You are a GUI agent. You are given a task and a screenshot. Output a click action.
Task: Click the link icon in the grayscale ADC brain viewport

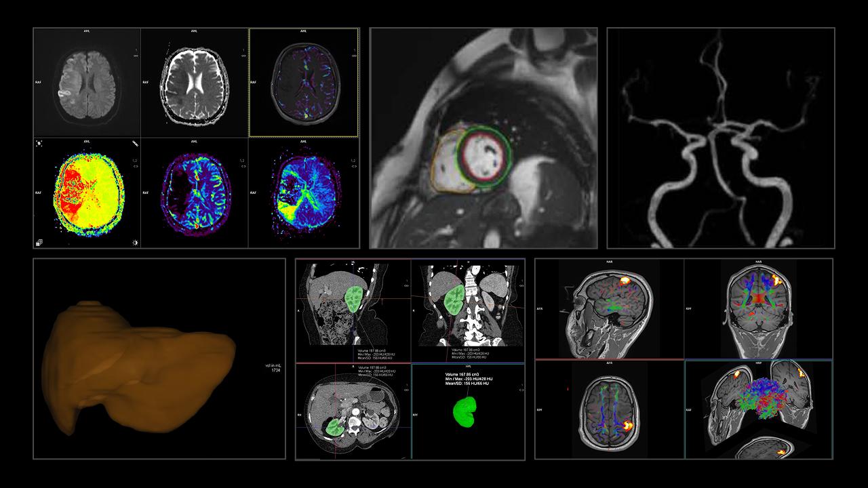243,56
